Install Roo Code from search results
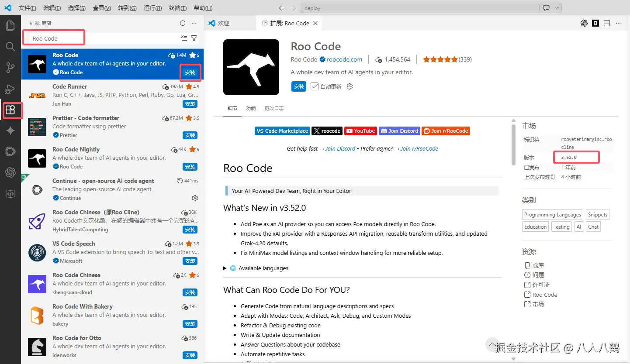 tap(190, 72)
